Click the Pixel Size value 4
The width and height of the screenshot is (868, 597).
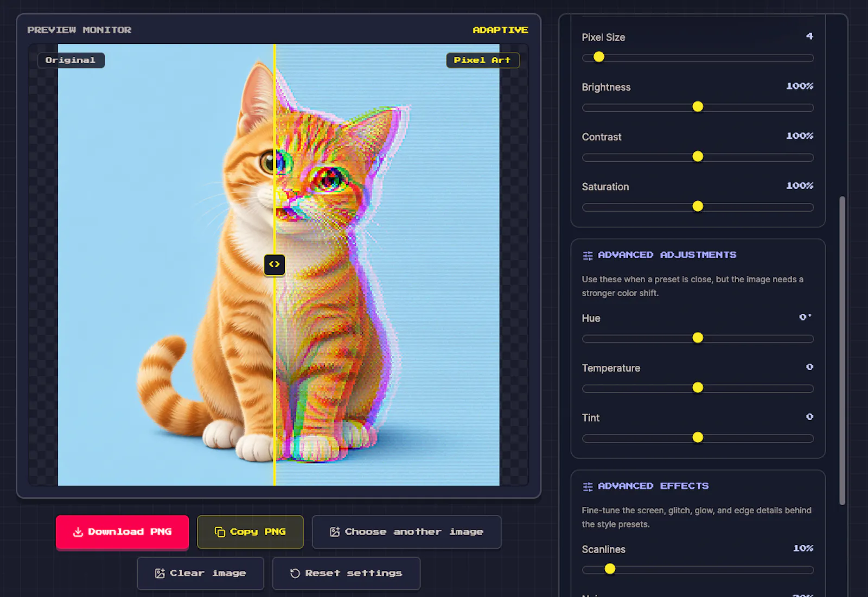pyautogui.click(x=809, y=36)
